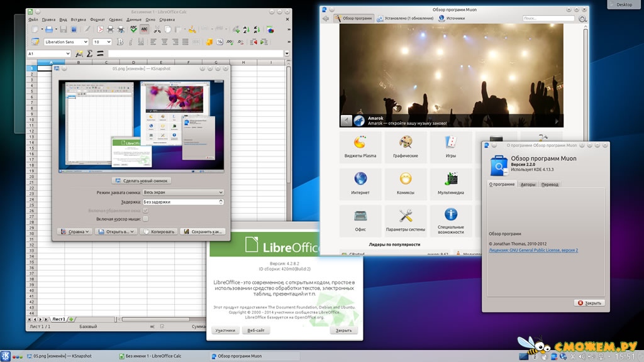Apply currency number format with coins icon

pos(209,42)
